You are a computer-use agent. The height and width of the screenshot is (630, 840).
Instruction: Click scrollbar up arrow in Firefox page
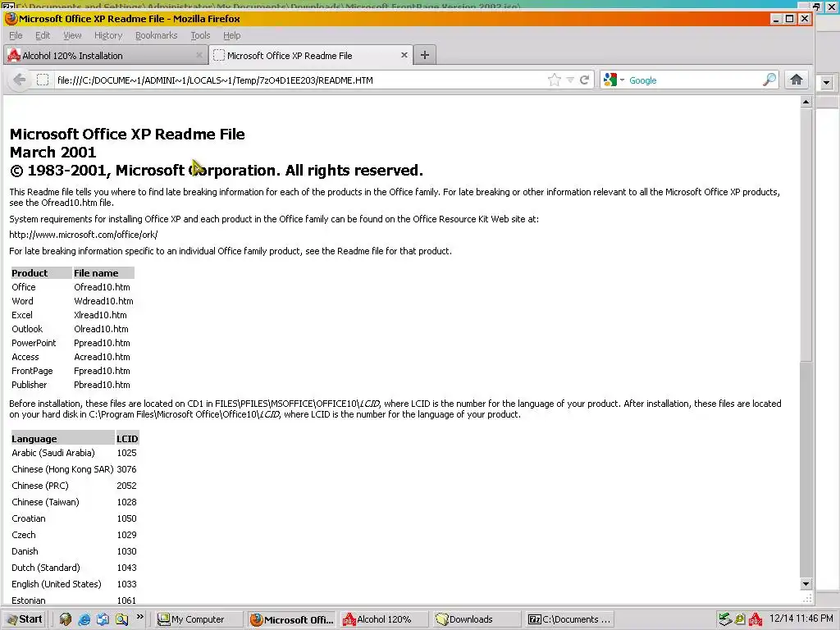tap(806, 102)
